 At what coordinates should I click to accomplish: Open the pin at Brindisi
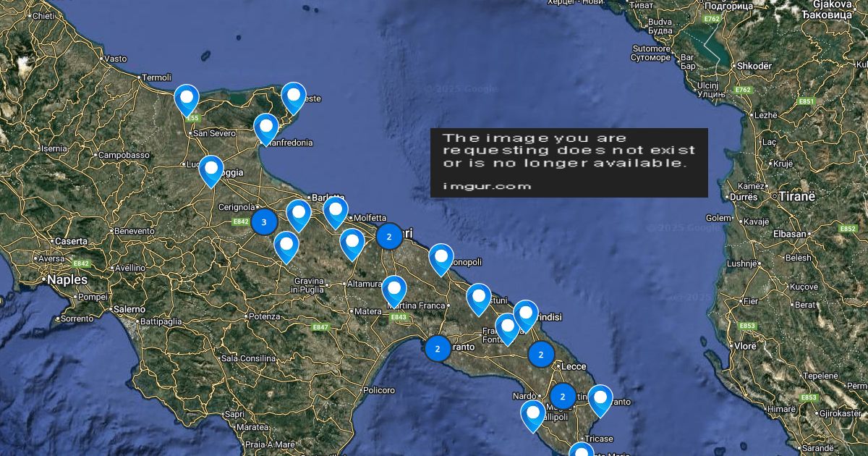526,314
